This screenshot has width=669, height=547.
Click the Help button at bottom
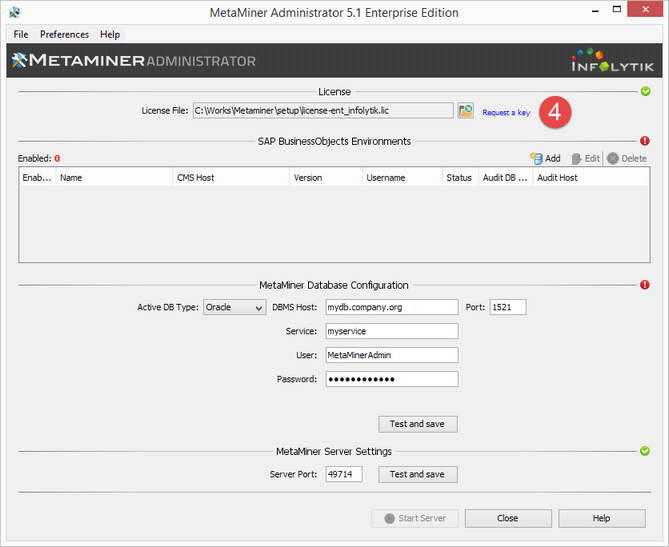(x=602, y=518)
